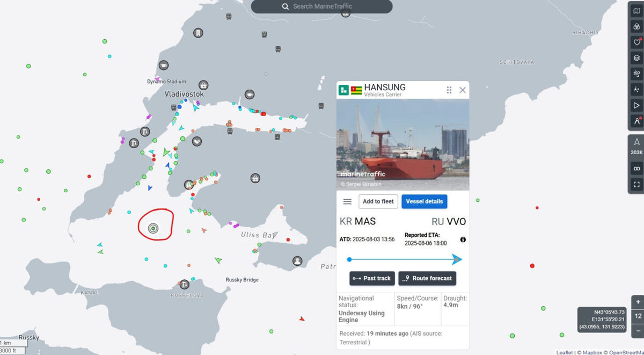Click the voyage progress arrow line
The height and width of the screenshot is (355, 644).
(x=405, y=259)
